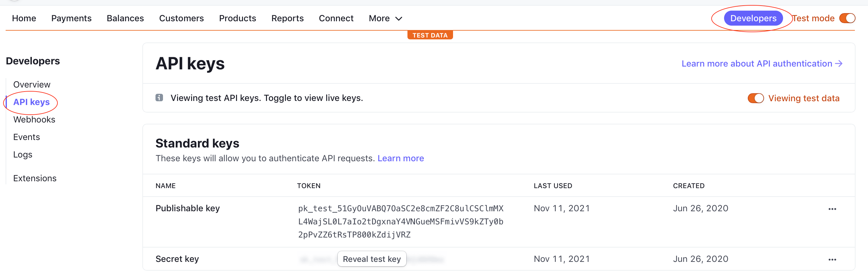Open Learn more about API authentication
Viewport: 868px width, 275px height.
[x=757, y=63]
